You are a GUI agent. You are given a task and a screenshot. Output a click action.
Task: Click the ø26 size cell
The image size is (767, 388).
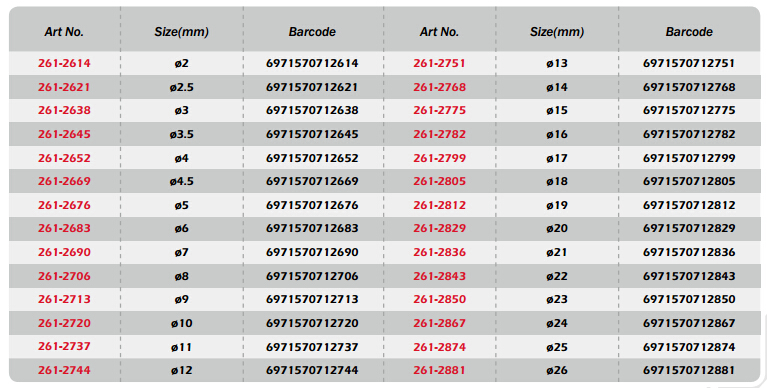(x=557, y=370)
